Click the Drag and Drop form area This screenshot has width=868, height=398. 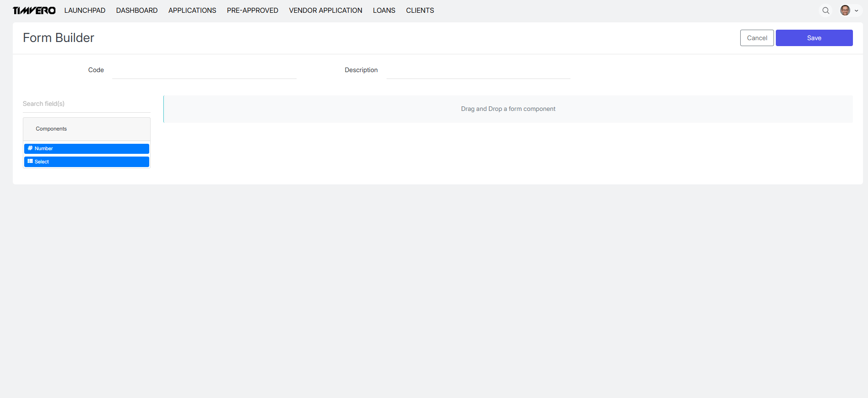(x=508, y=109)
